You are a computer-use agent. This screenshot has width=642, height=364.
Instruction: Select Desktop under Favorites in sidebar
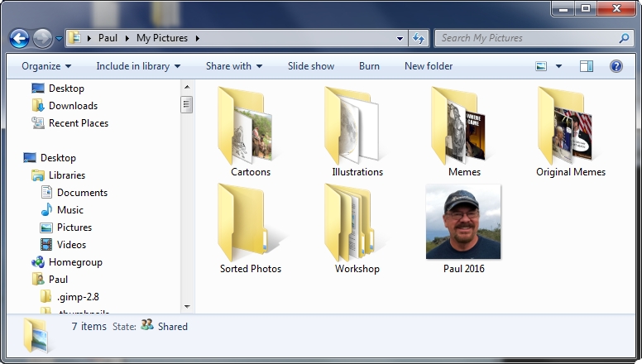click(66, 89)
